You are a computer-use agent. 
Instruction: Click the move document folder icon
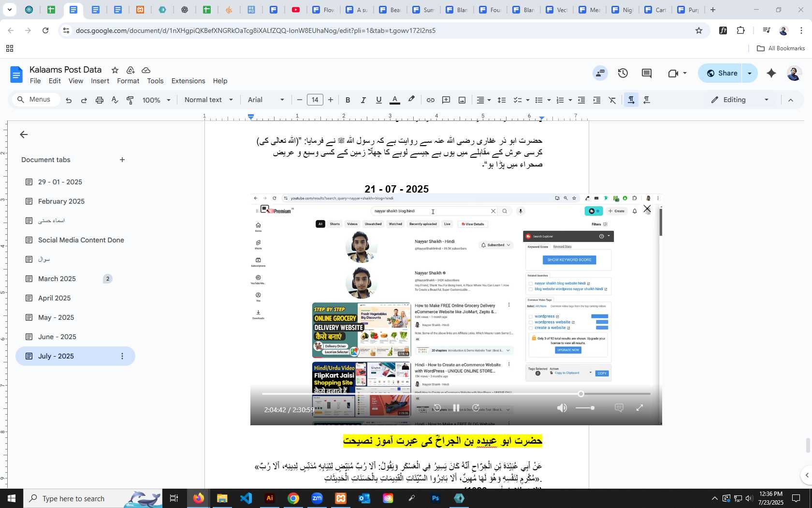click(x=130, y=70)
